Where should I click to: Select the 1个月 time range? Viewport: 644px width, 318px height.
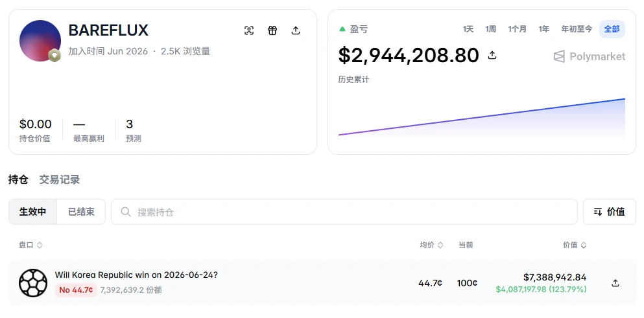pos(517,29)
